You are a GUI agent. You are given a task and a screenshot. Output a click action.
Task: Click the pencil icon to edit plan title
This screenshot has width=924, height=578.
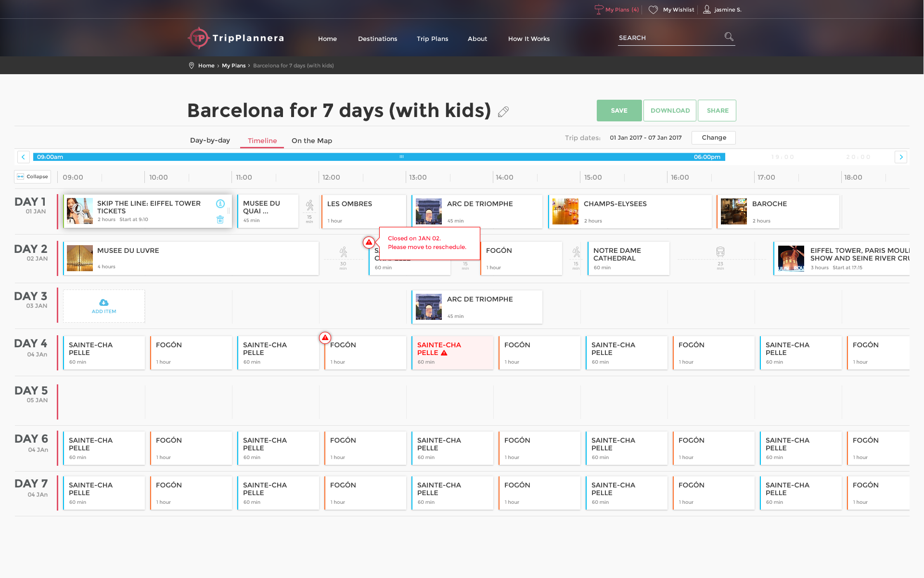click(503, 112)
